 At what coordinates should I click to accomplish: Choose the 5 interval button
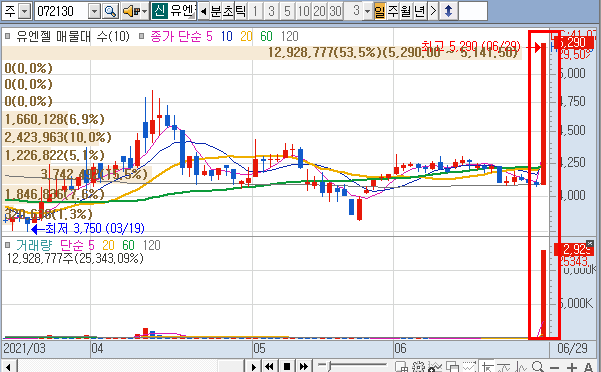click(x=287, y=11)
